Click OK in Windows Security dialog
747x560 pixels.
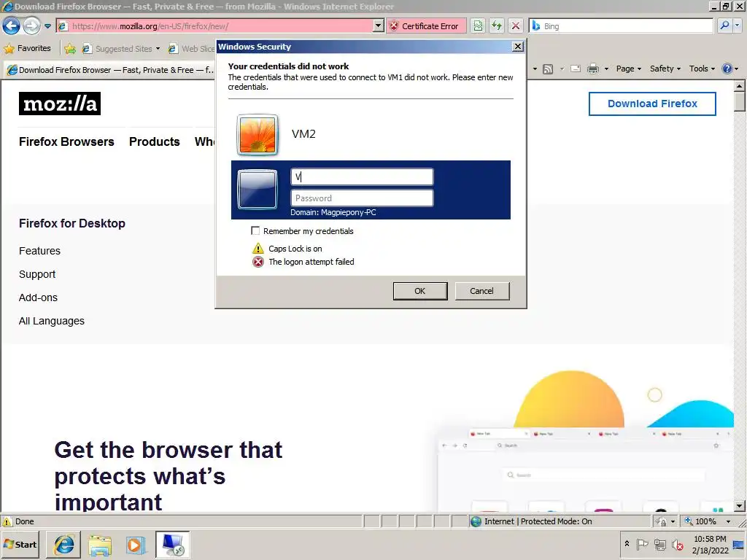click(419, 291)
